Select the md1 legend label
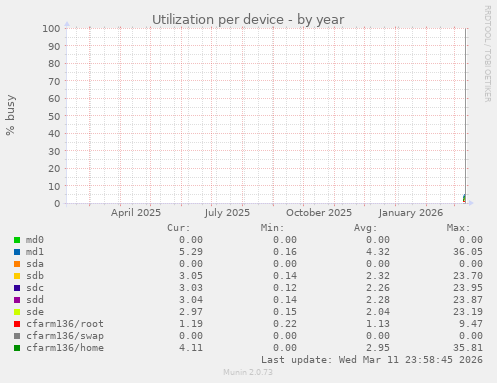 (x=35, y=252)
